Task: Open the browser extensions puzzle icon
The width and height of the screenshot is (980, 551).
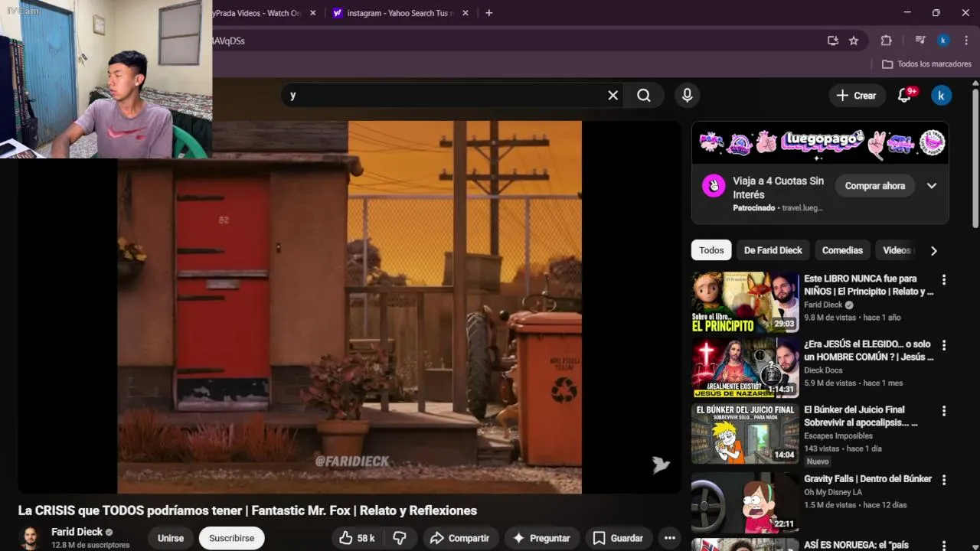Action: tap(886, 41)
